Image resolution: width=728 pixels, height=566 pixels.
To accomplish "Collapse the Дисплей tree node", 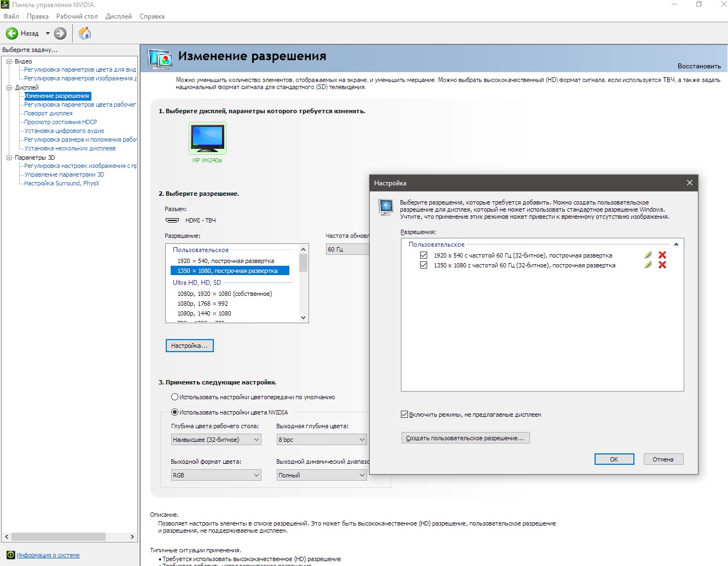I will 9,87.
